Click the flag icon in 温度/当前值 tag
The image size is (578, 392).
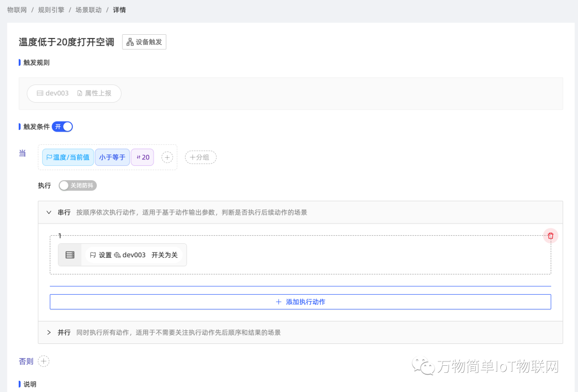coord(49,157)
